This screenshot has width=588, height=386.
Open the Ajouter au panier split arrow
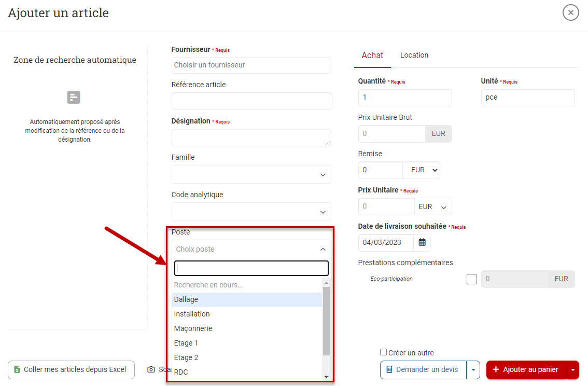tap(572, 369)
